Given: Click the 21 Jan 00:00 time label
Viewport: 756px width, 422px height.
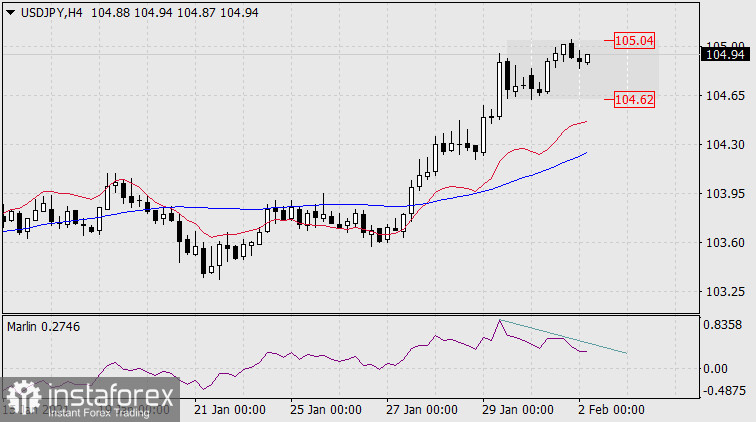Looking at the screenshot, I should coord(230,410).
